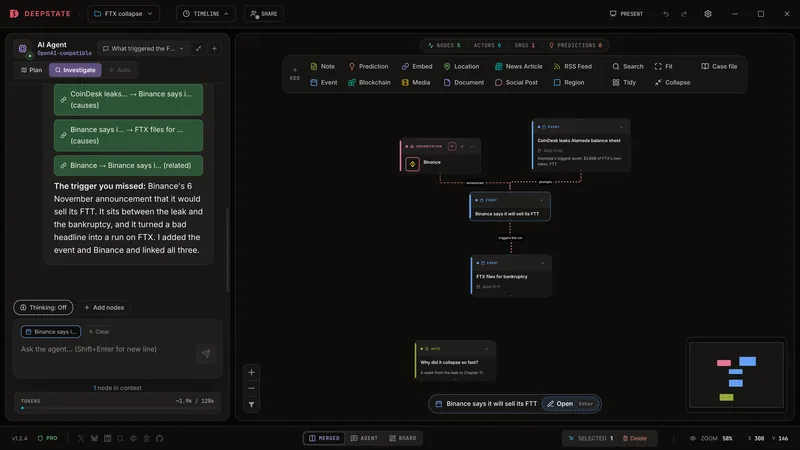Open FTX collapse project dropdown

(123, 14)
